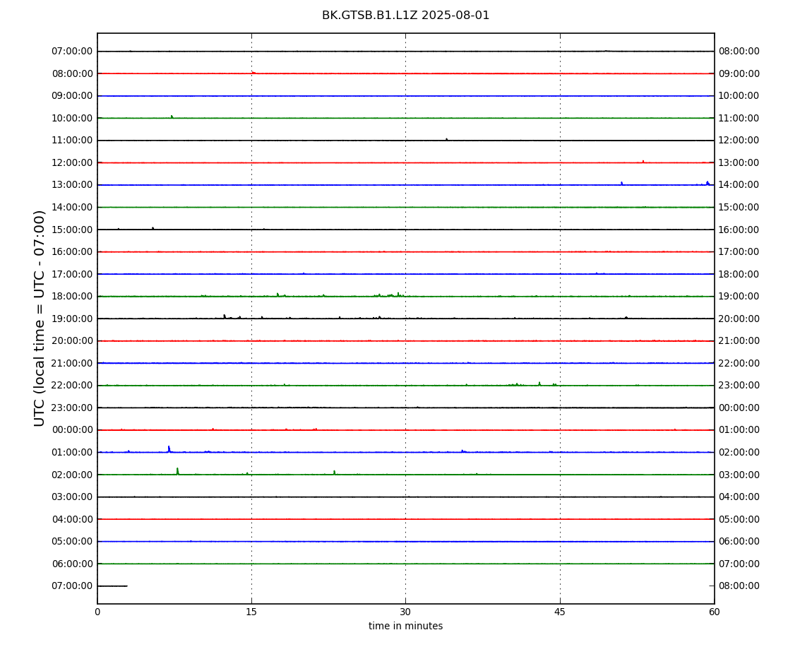
Task: Click left-axis UTC label 09:00:00
Action: click(72, 96)
